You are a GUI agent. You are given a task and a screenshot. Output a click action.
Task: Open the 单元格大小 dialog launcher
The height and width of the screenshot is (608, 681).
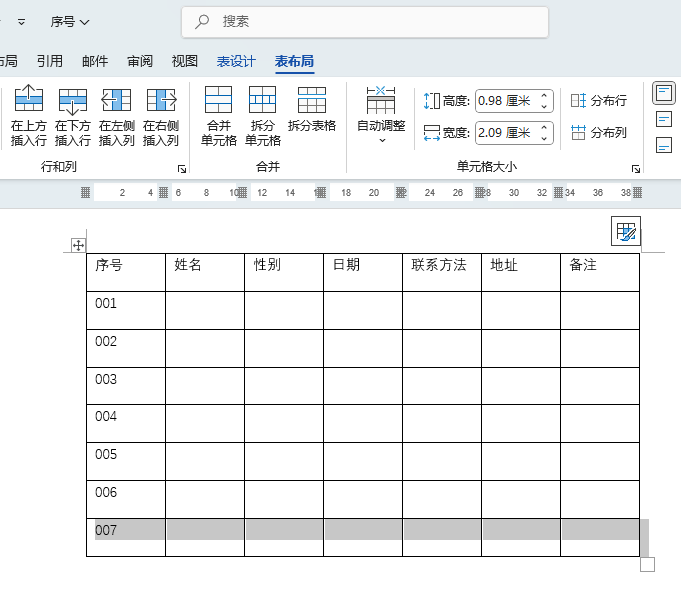(636, 169)
